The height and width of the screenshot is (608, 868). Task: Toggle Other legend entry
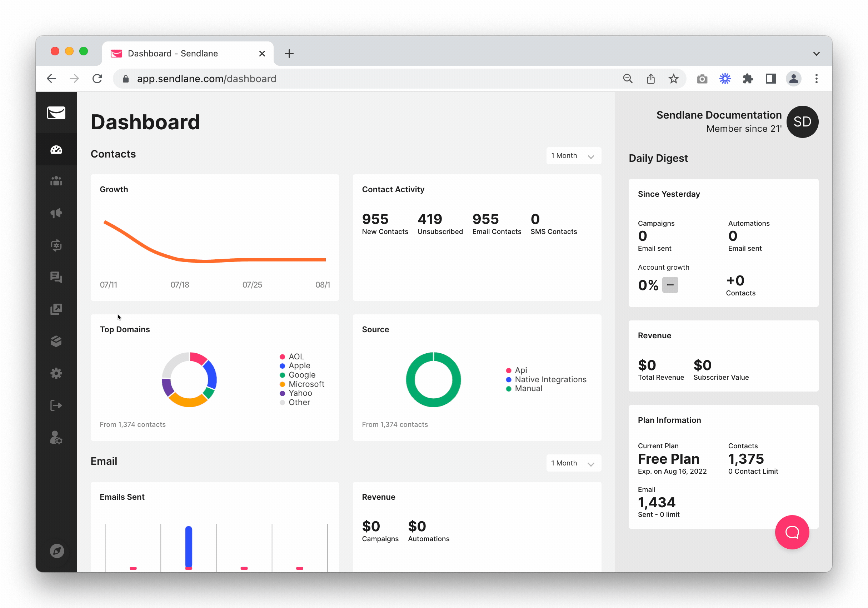[295, 402]
